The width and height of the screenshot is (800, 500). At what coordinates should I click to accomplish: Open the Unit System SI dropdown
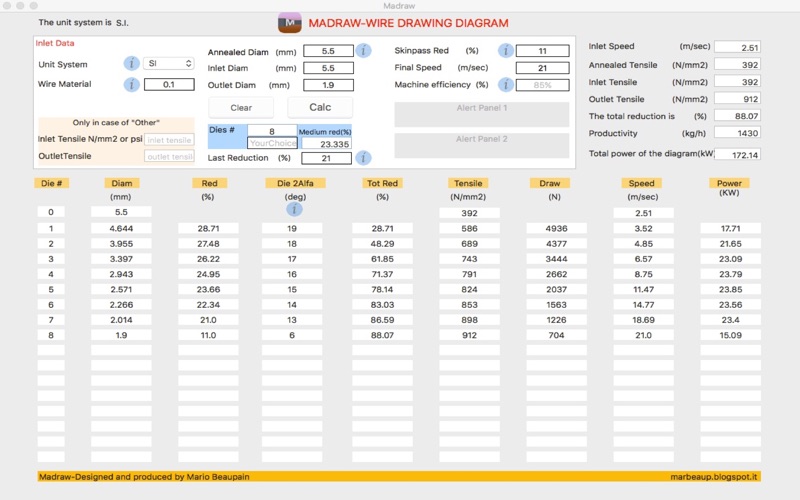(168, 63)
